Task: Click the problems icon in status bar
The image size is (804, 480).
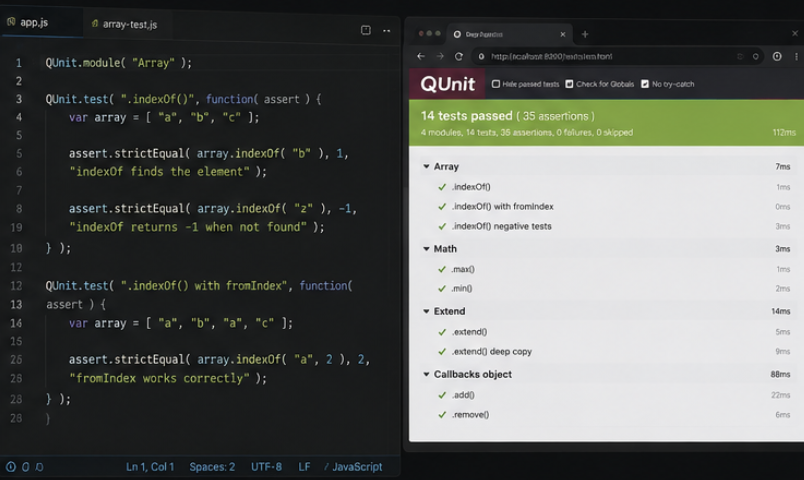Action: click(x=10, y=467)
